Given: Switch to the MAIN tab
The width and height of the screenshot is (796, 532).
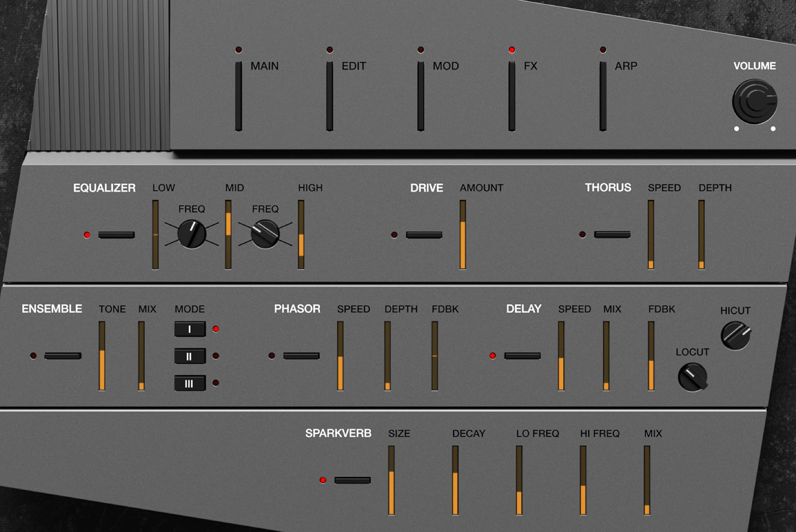Looking at the screenshot, I should (x=238, y=95).
